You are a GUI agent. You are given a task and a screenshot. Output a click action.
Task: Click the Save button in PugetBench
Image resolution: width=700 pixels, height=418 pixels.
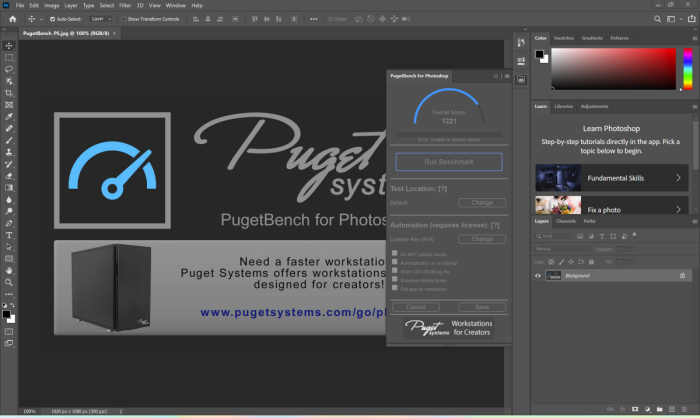pyautogui.click(x=482, y=307)
